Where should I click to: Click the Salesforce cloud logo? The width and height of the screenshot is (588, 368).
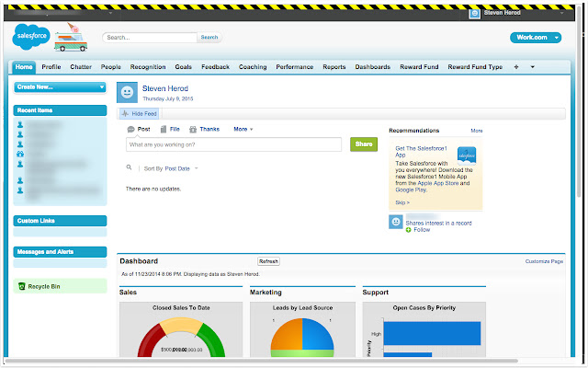point(34,38)
